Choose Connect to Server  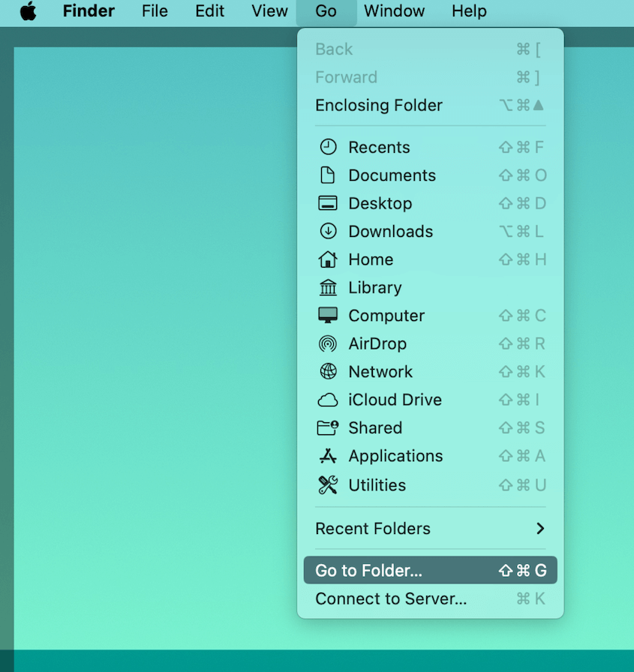point(391,598)
